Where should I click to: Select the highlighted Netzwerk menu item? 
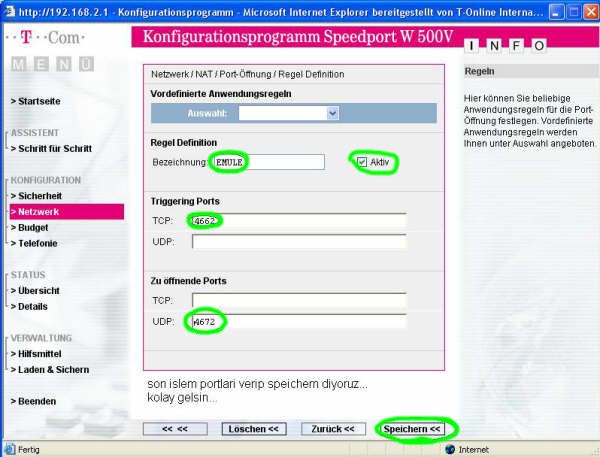(67, 212)
